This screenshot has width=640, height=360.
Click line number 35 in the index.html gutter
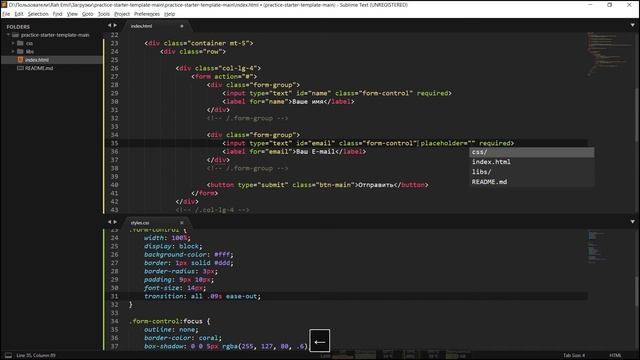tap(114, 143)
